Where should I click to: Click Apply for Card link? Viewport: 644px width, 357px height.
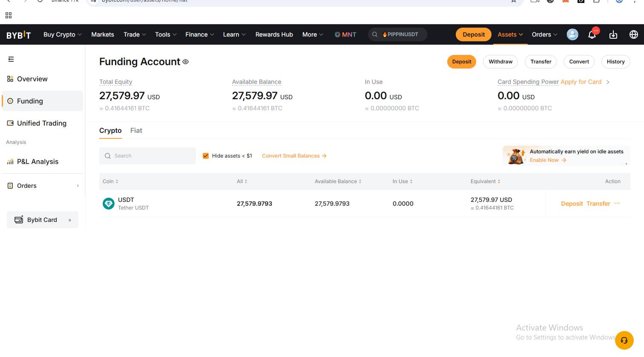point(581,82)
